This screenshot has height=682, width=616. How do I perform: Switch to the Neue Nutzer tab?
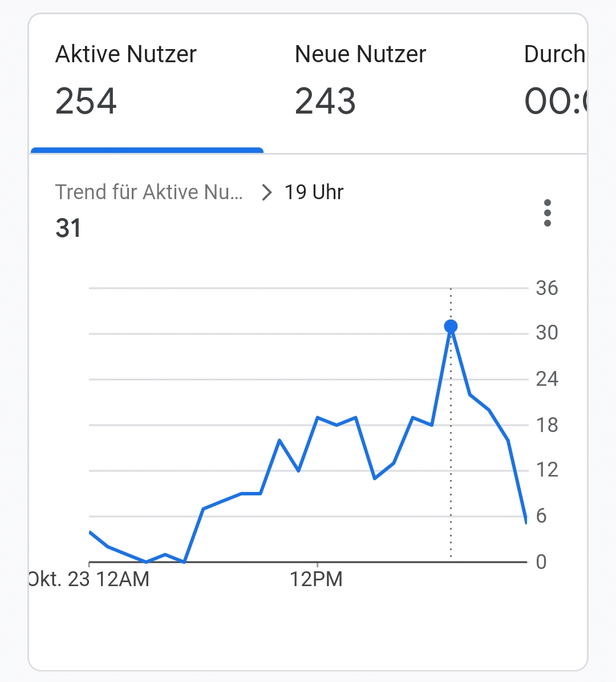click(x=360, y=55)
